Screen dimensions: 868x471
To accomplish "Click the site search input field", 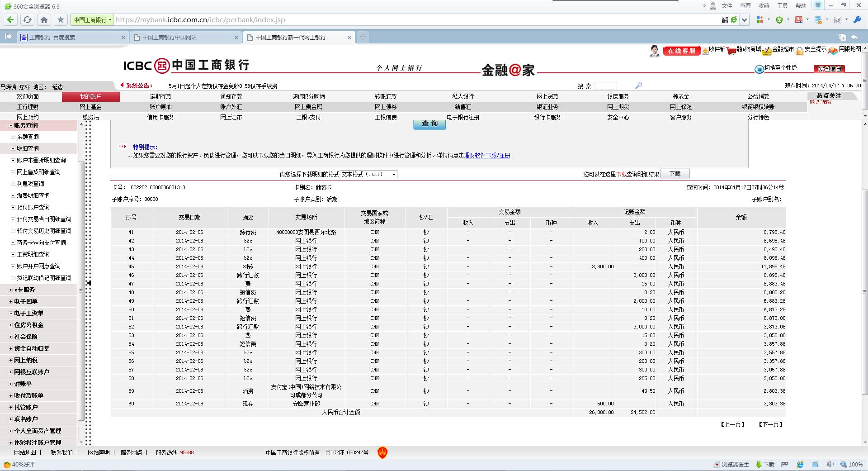I will coord(605,86).
